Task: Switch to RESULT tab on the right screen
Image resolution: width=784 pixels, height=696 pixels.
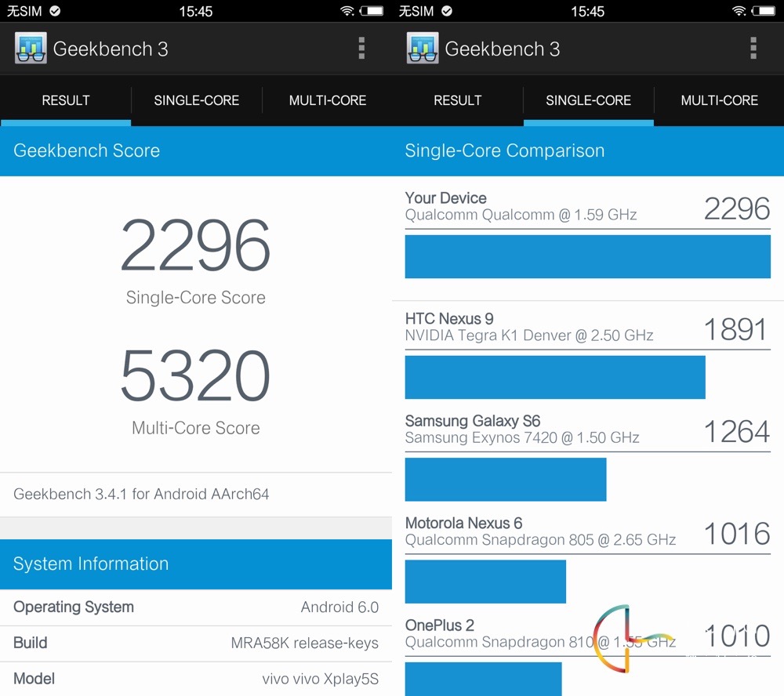Action: pos(458,100)
